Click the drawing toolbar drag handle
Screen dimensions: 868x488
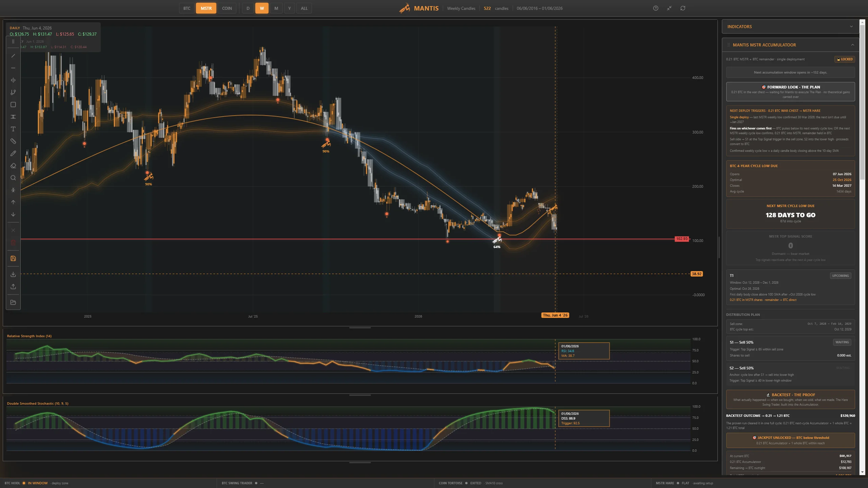coord(13,42)
